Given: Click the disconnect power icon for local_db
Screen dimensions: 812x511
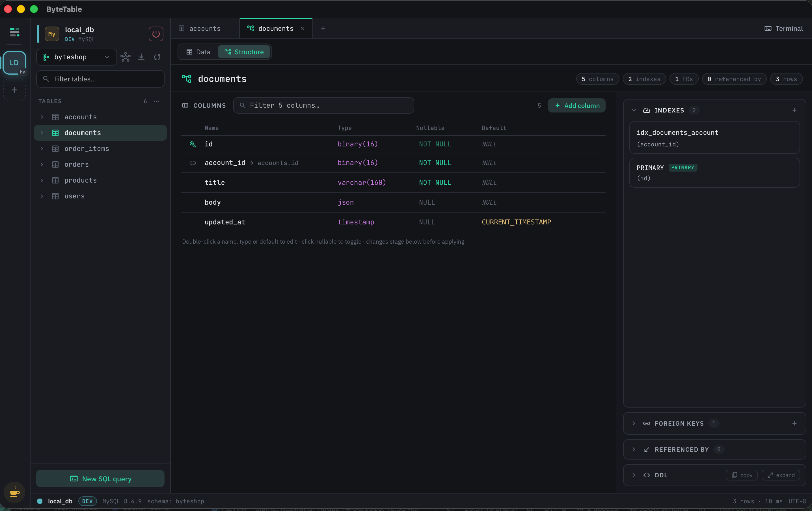Looking at the screenshot, I should pyautogui.click(x=156, y=34).
